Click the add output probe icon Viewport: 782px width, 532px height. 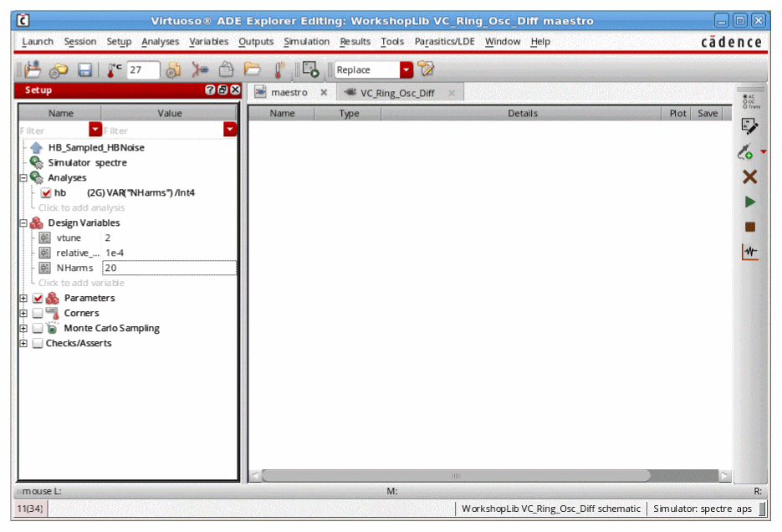click(x=745, y=151)
